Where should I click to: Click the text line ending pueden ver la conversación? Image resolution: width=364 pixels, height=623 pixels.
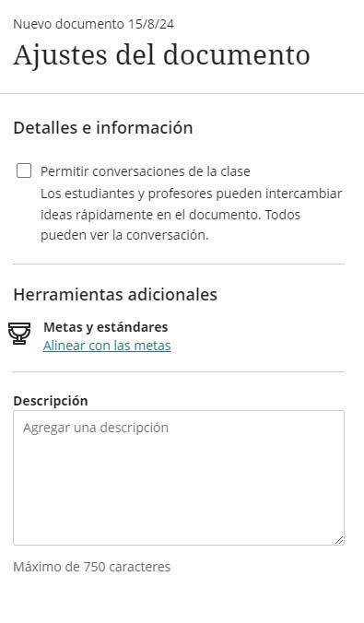pyautogui.click(x=124, y=235)
